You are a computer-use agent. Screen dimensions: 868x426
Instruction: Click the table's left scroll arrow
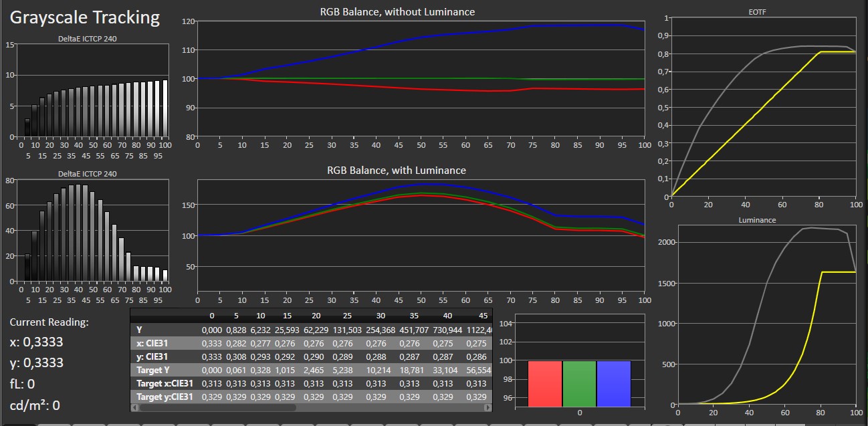(134, 408)
